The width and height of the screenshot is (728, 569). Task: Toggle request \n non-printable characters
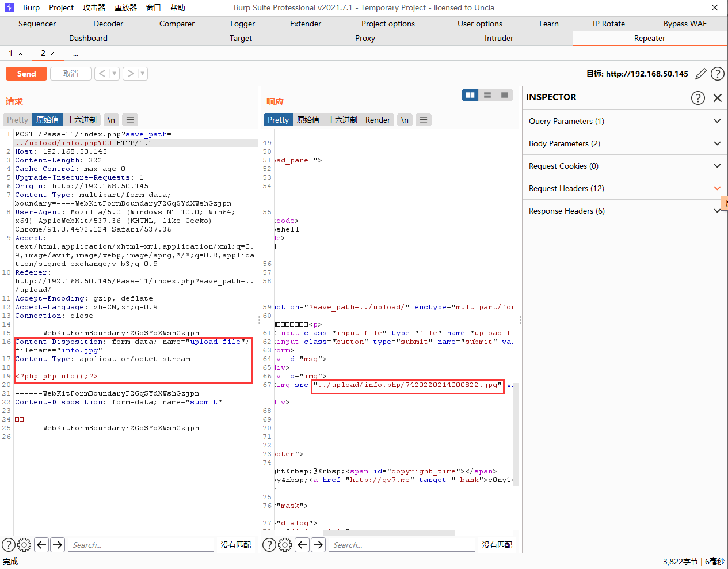point(111,120)
